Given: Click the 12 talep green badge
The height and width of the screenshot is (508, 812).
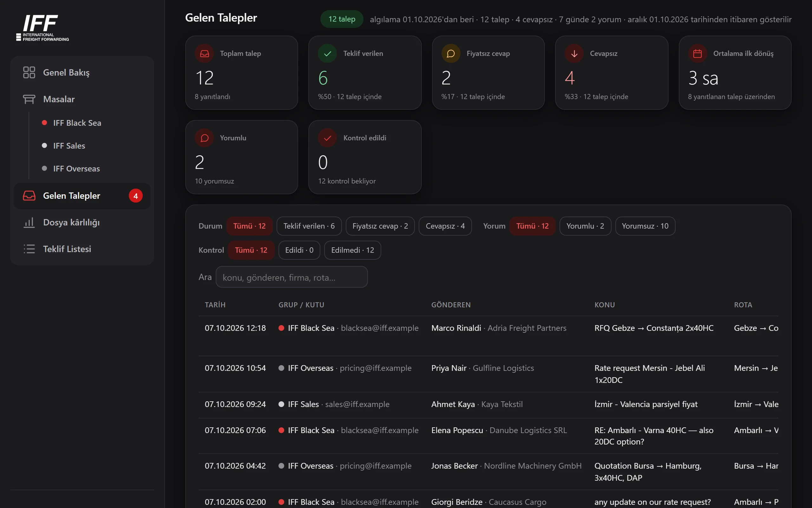Looking at the screenshot, I should coord(342,19).
